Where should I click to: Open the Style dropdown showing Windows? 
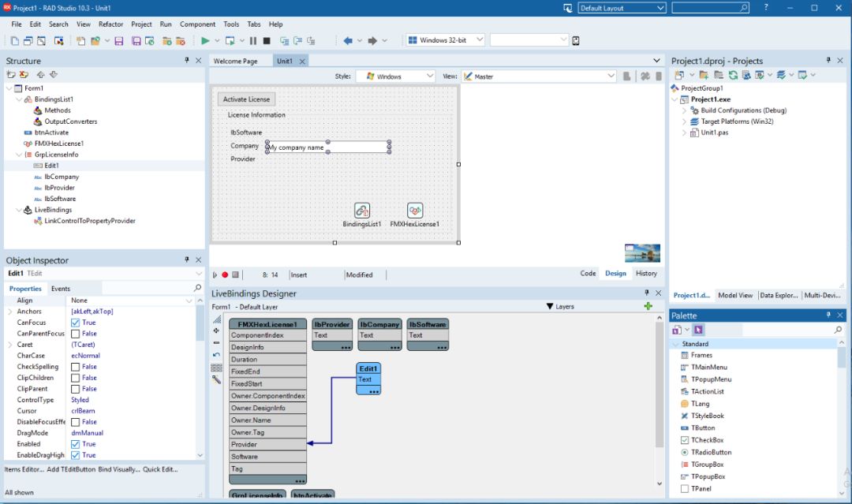(x=395, y=77)
